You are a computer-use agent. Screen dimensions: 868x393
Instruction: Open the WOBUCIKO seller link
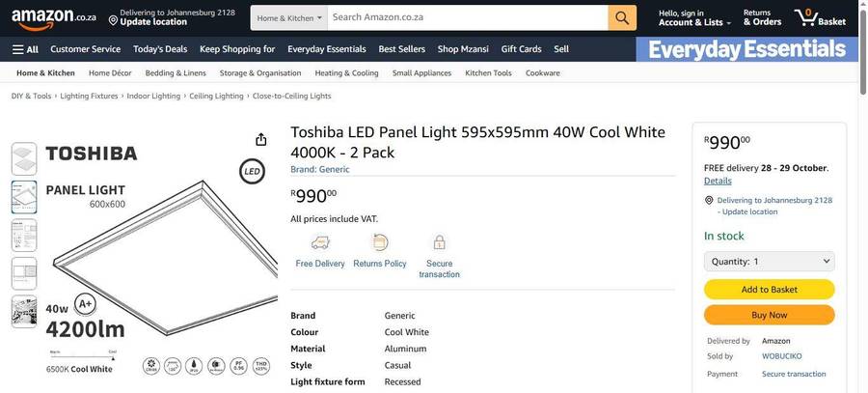coord(781,356)
